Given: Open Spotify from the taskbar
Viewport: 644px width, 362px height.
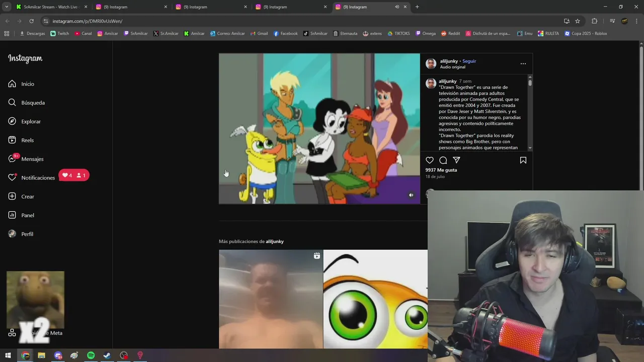Looking at the screenshot, I should point(91,355).
